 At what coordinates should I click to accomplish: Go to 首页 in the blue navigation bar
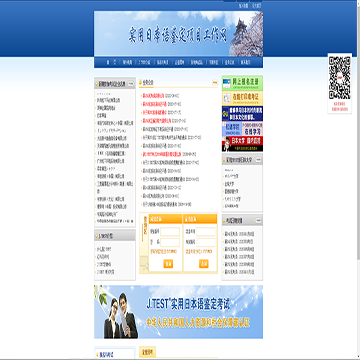[111, 62]
